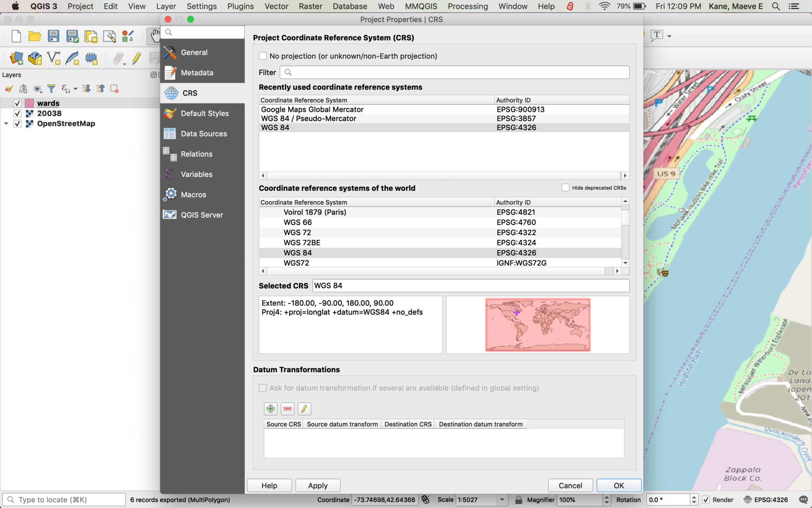
Task: Open the text annotation tool dropdown arrow
Action: [x=669, y=36]
